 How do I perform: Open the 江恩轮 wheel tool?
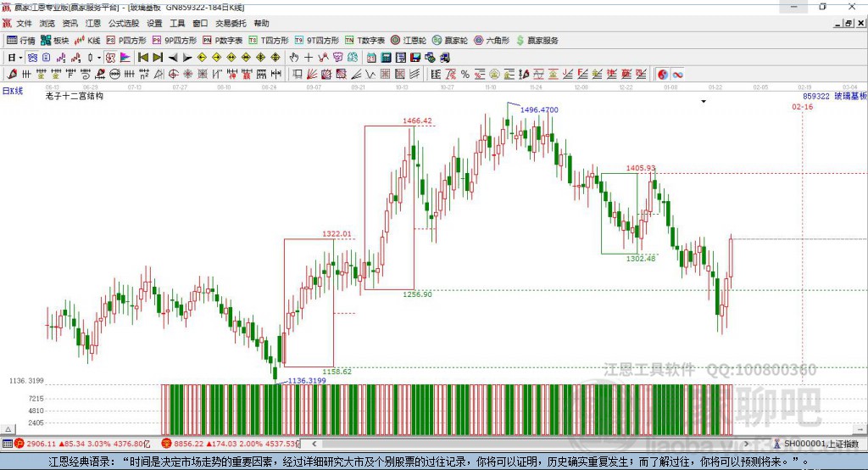coord(409,41)
